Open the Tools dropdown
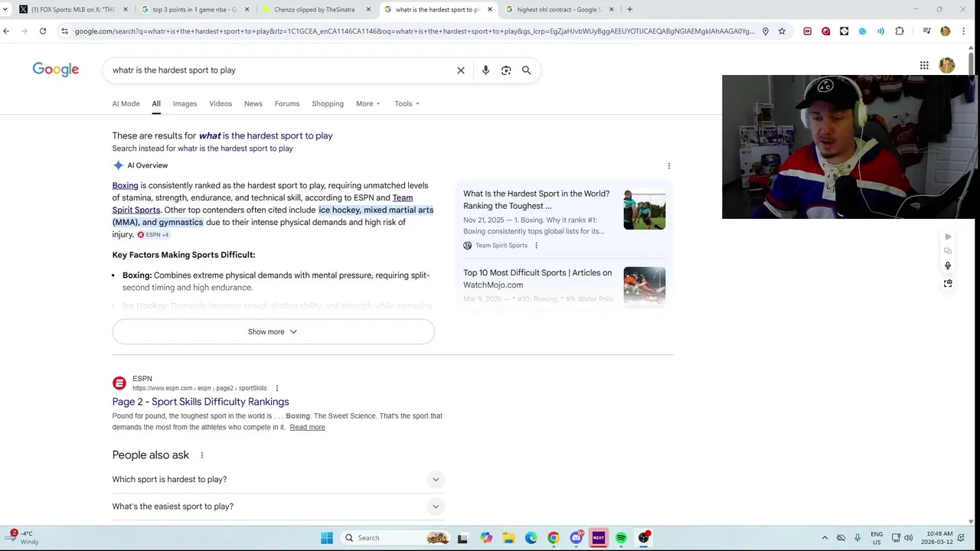The height and width of the screenshot is (551, 980). 407,104
